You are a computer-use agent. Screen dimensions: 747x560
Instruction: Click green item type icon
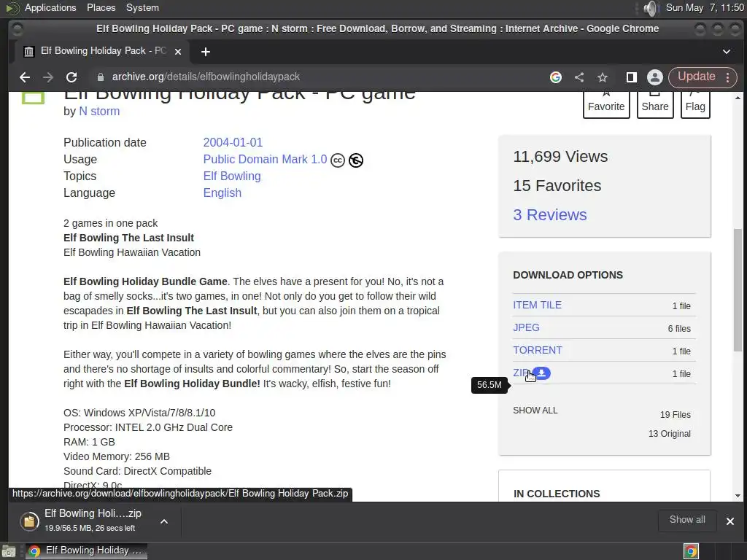(x=33, y=97)
